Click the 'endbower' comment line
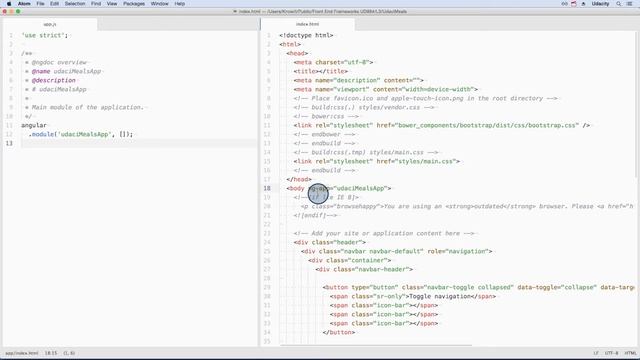Viewport: 640px width, 360px height. point(324,134)
